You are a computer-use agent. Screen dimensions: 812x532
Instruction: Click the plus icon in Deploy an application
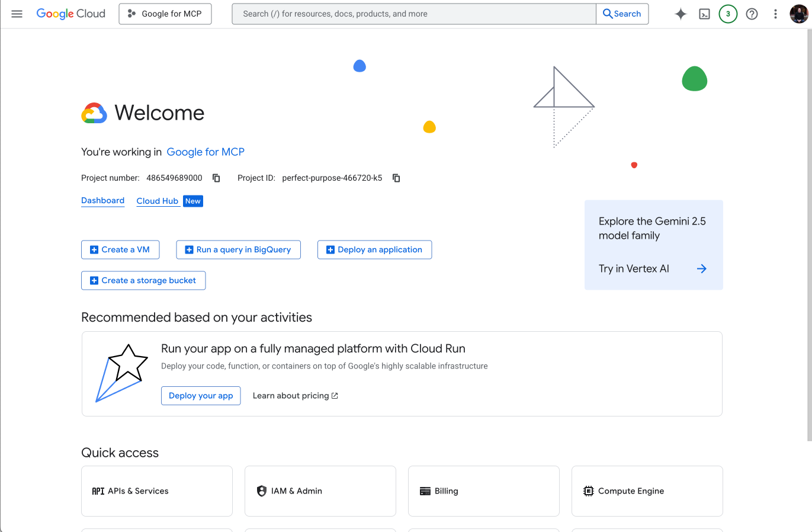(x=330, y=249)
